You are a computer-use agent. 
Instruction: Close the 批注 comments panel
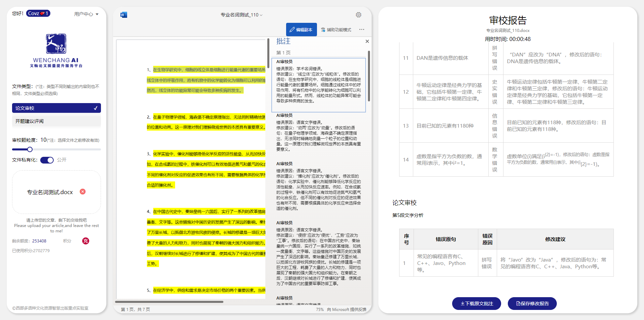pos(367,41)
